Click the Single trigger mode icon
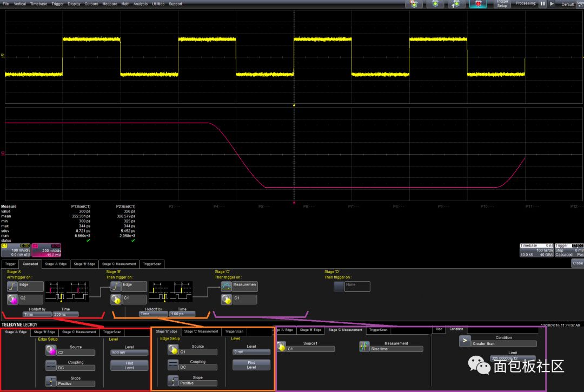584x392 pixels. click(x=456, y=4)
